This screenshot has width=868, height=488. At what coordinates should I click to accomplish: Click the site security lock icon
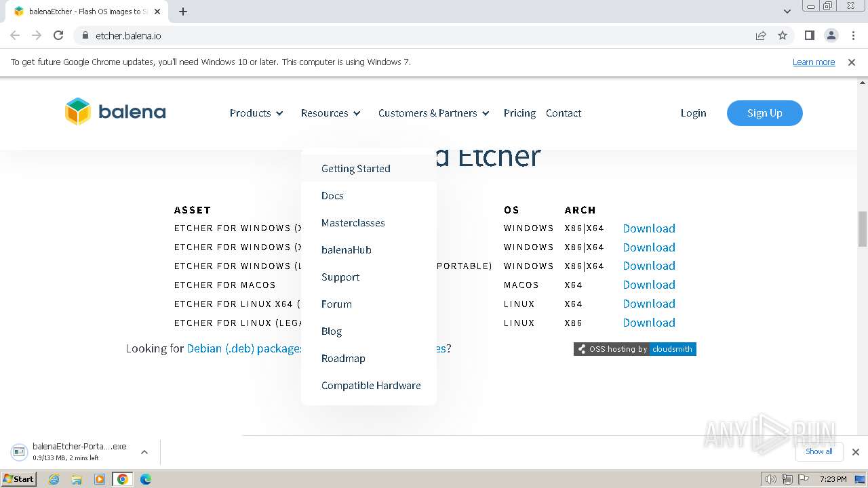tap(85, 35)
